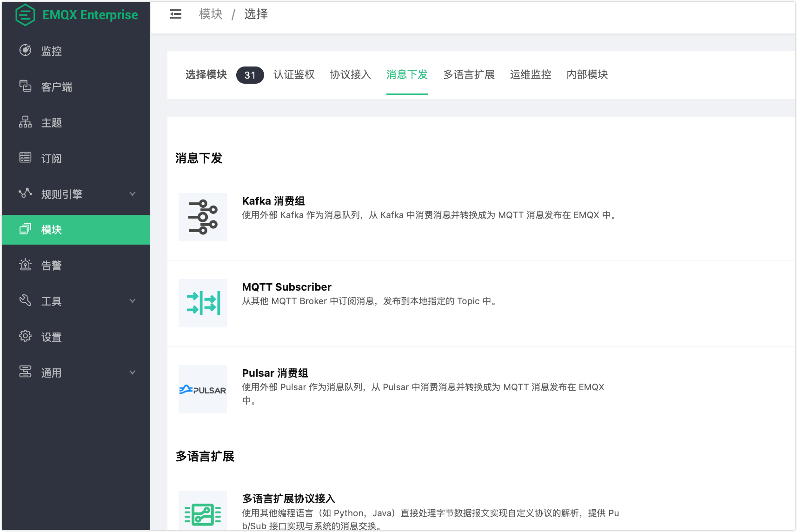Screen dimensions: 797x532
Task: Navigate to 客户端 clients page
Action: click(x=56, y=87)
